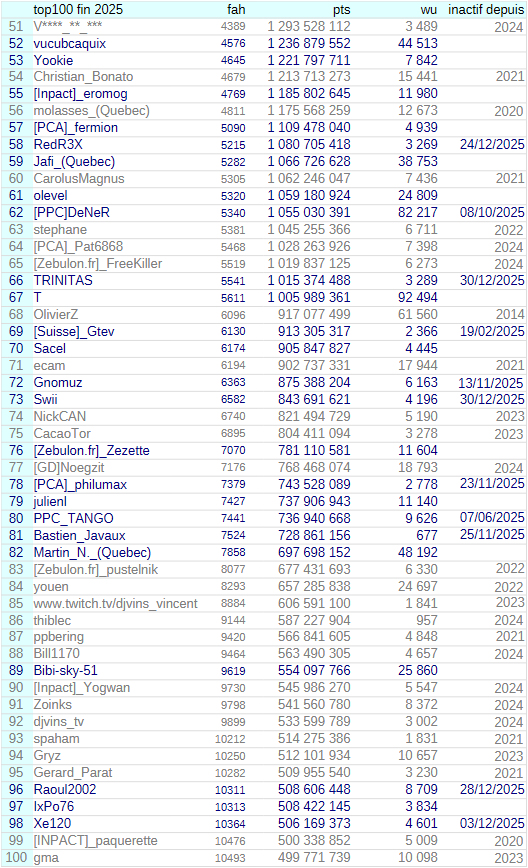Image resolution: width=528 pixels, height=868 pixels.
Task: Select [Suisse]_Gtev name cell
Action: (74, 332)
